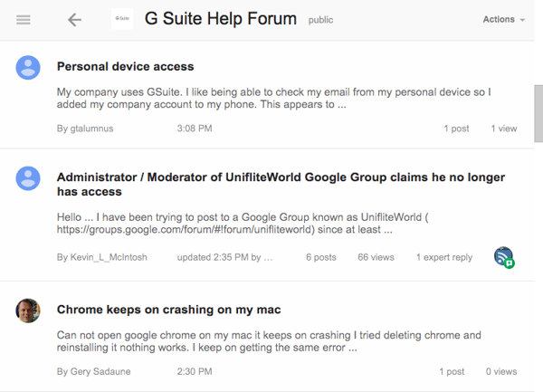Image resolution: width=543 pixels, height=392 pixels.
Task: Click the '1 post' count for gtalumnus thread
Action: click(456, 129)
